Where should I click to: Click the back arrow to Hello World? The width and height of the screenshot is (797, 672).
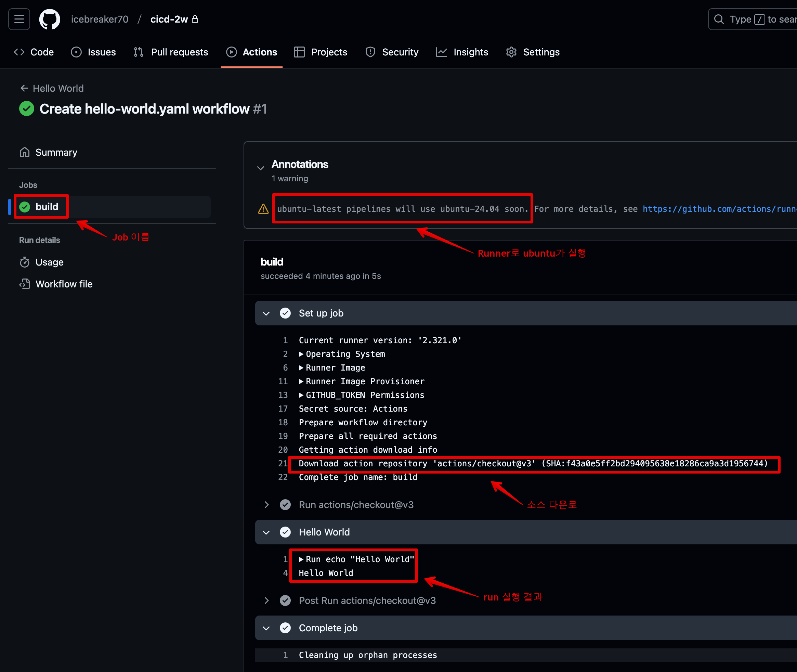click(x=24, y=88)
